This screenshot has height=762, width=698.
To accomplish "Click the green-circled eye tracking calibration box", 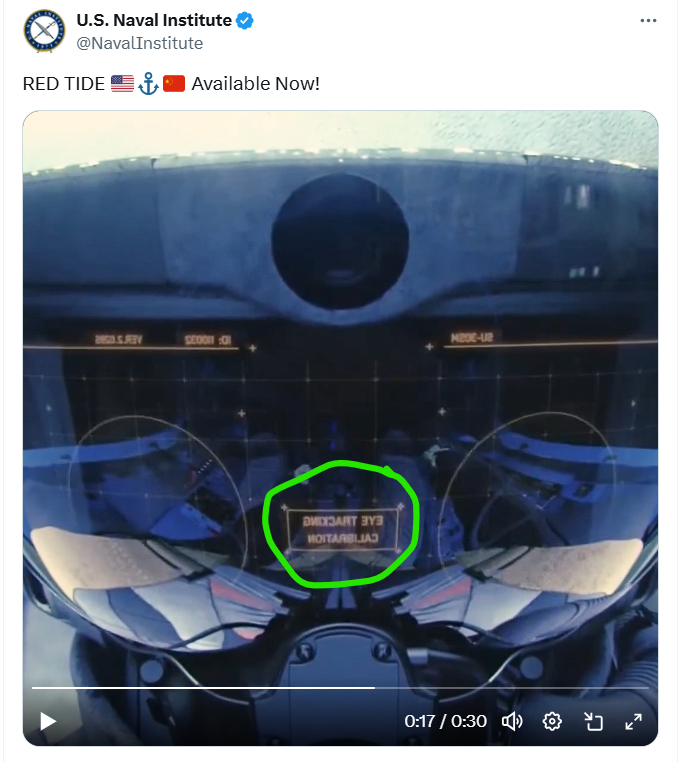I will (343, 530).
